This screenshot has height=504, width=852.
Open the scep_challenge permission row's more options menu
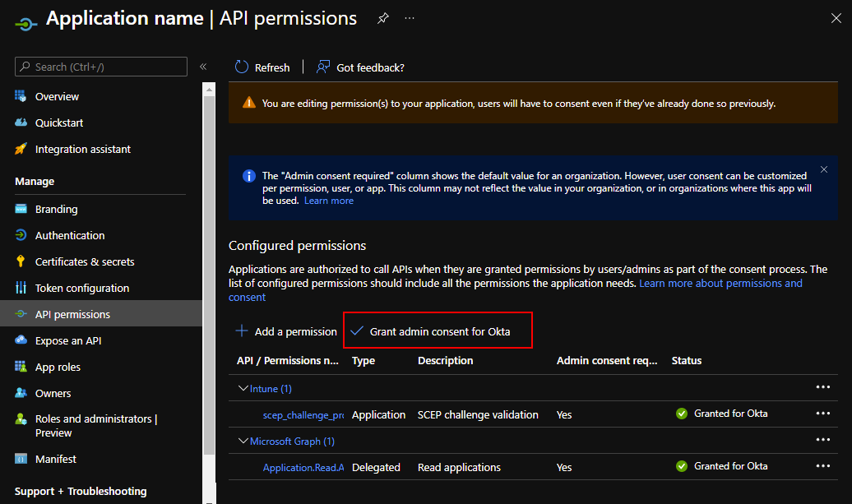pyautogui.click(x=823, y=414)
